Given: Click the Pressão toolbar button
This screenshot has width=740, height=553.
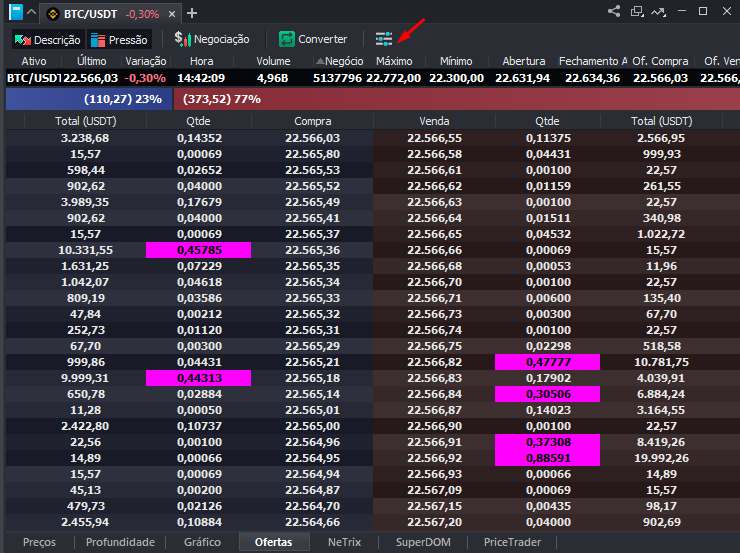Looking at the screenshot, I should (119, 40).
